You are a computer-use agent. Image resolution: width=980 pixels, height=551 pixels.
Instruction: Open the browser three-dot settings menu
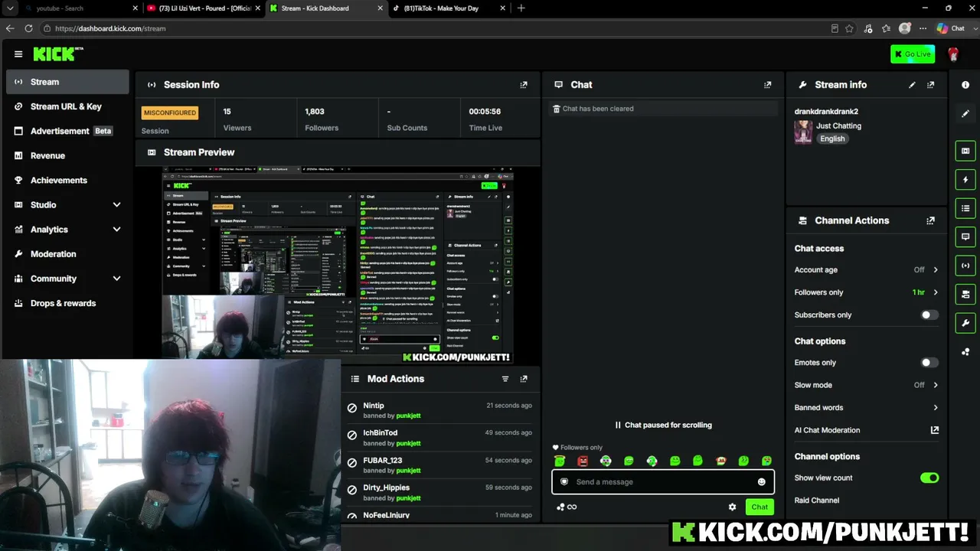(923, 28)
